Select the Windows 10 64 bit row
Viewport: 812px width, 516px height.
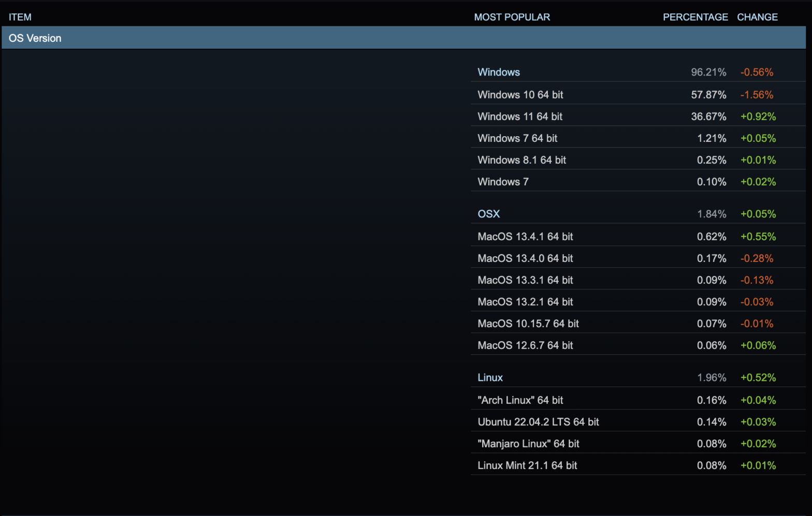(x=520, y=95)
